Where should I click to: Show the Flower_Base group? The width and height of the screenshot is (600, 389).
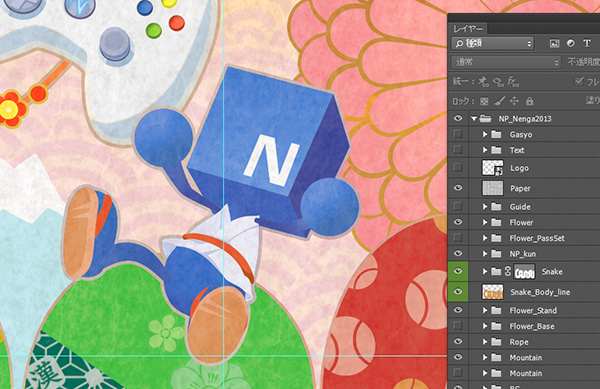[x=458, y=326]
